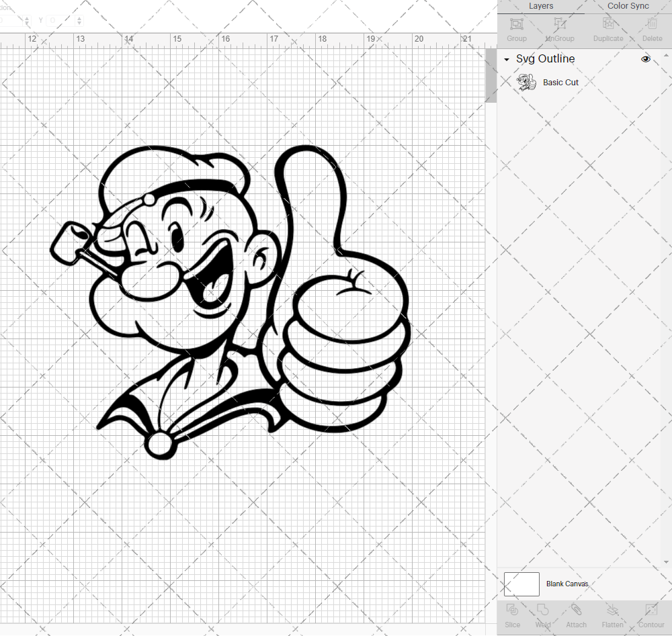
Task: Hide the Svg Outline layer
Action: pos(646,59)
